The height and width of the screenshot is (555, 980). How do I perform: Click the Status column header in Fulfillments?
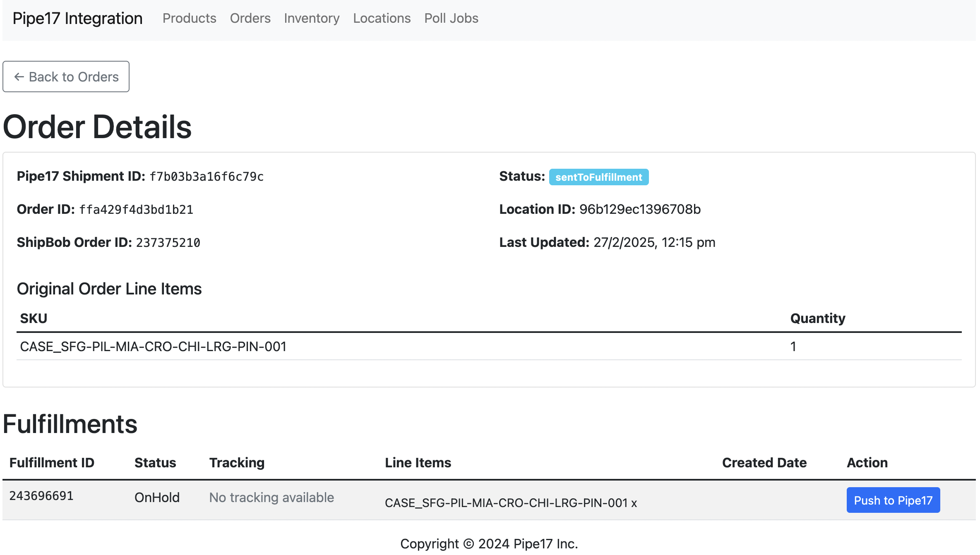tap(155, 463)
